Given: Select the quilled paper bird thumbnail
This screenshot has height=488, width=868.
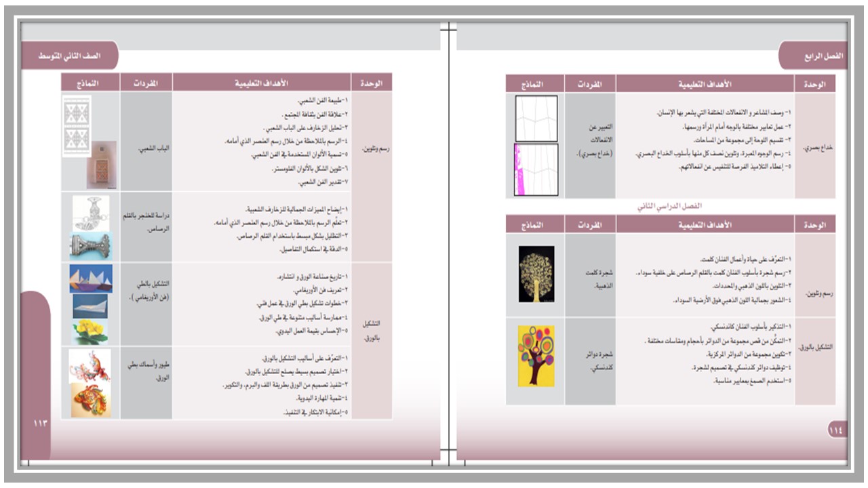Looking at the screenshot, I should [x=90, y=366].
